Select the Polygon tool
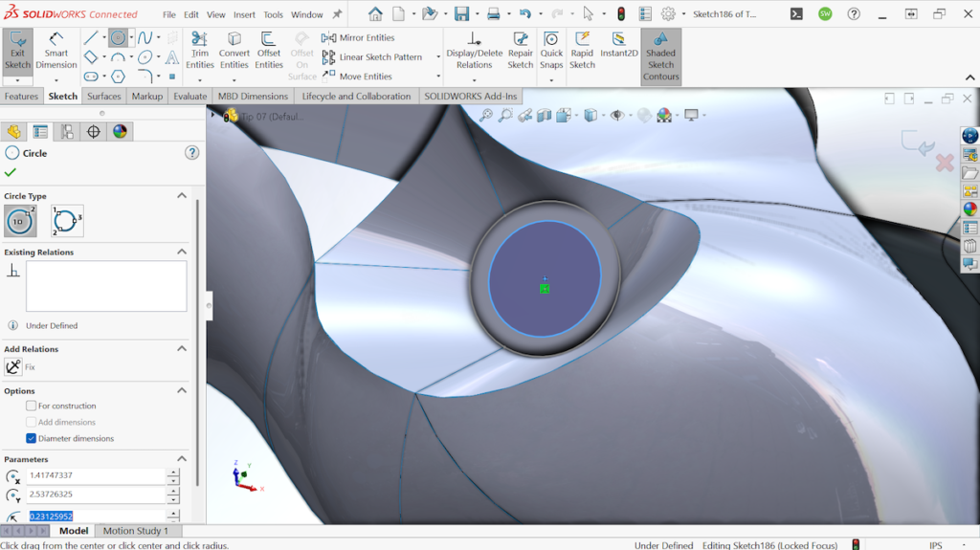The height and width of the screenshot is (550, 980). (x=118, y=77)
